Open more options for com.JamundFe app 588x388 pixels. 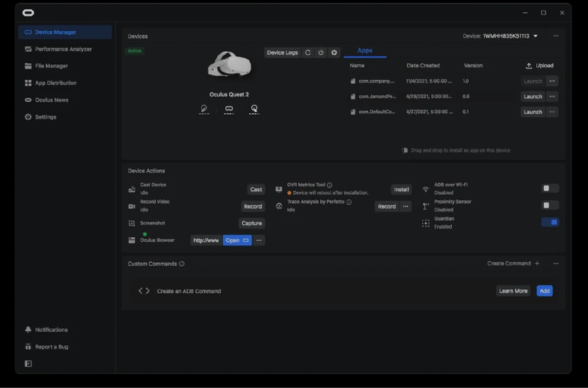point(552,97)
